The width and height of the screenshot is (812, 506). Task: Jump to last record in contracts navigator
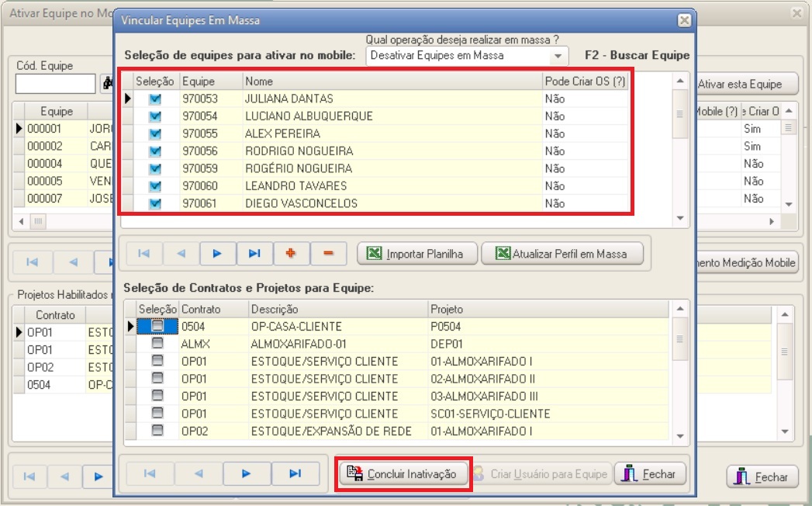295,473
